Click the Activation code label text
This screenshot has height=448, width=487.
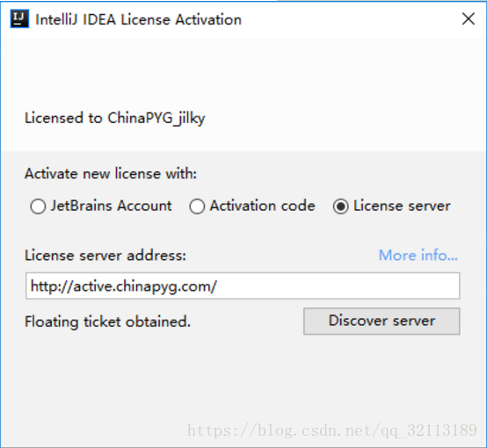pos(263,206)
